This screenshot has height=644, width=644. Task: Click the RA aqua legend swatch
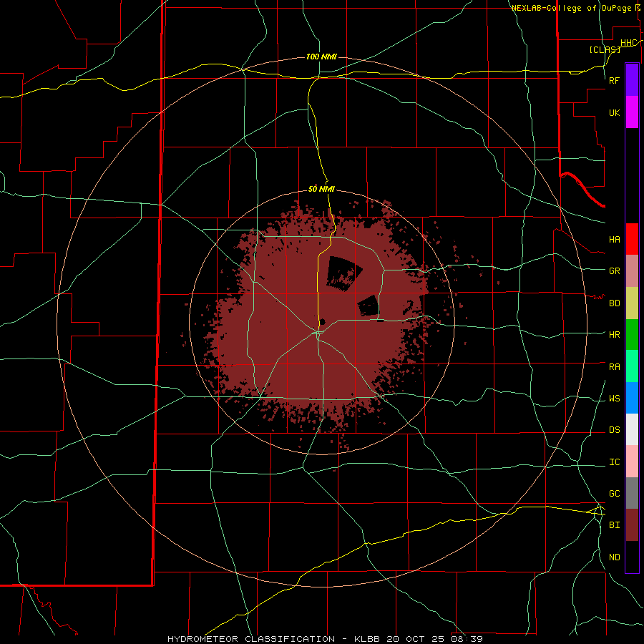pyautogui.click(x=632, y=366)
